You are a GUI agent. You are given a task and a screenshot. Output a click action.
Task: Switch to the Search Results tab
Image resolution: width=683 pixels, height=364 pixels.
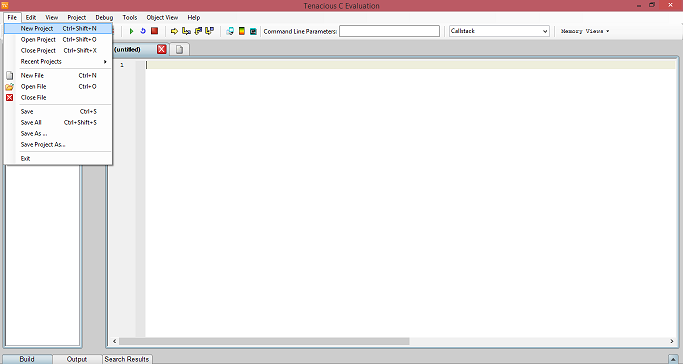pyautogui.click(x=127, y=359)
